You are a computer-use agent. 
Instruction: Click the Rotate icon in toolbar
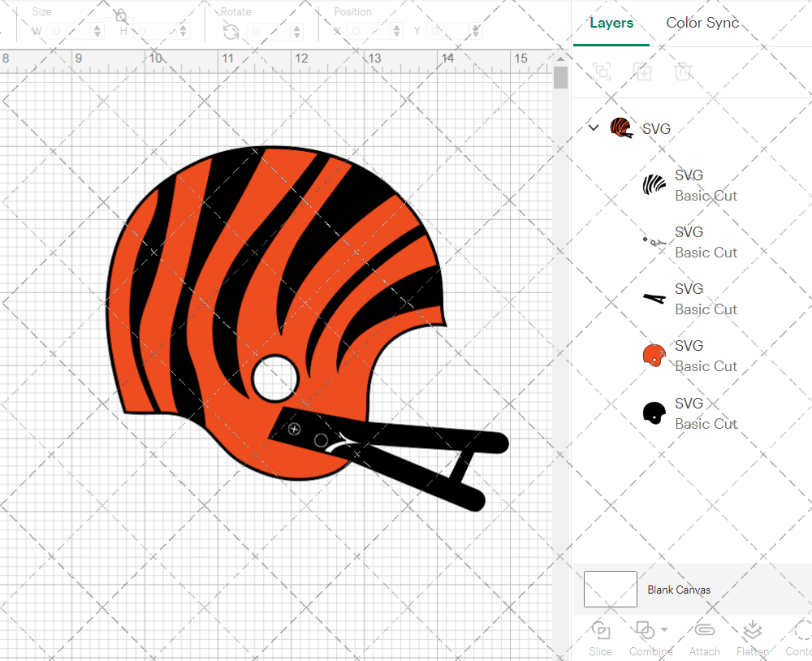[x=231, y=32]
